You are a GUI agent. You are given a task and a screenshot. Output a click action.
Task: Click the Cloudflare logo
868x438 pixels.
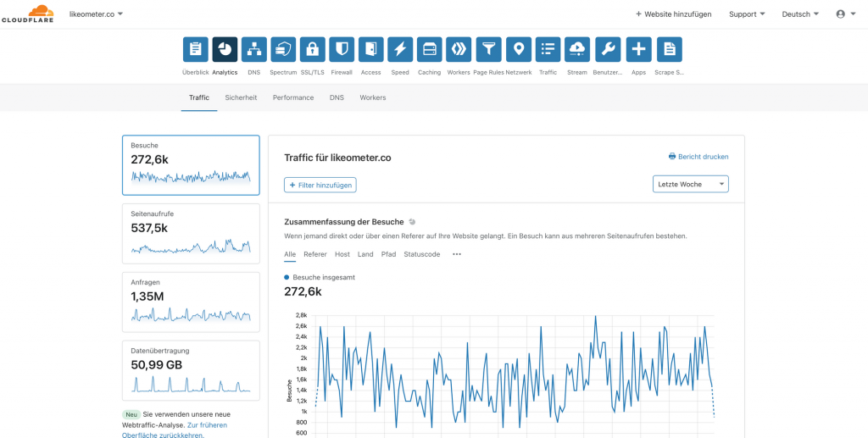28,14
